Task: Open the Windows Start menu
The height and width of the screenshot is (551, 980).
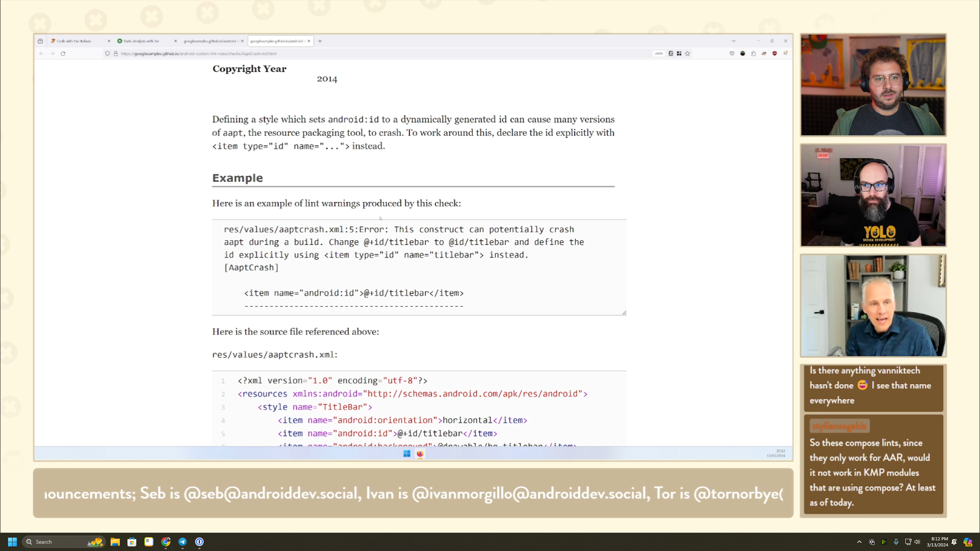Action: pos(12,542)
